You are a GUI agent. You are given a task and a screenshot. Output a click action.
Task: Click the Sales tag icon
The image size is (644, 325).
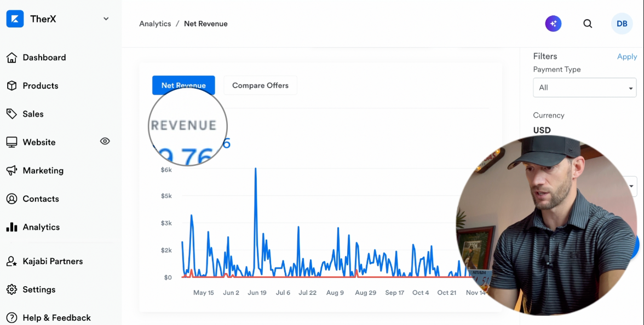point(12,114)
